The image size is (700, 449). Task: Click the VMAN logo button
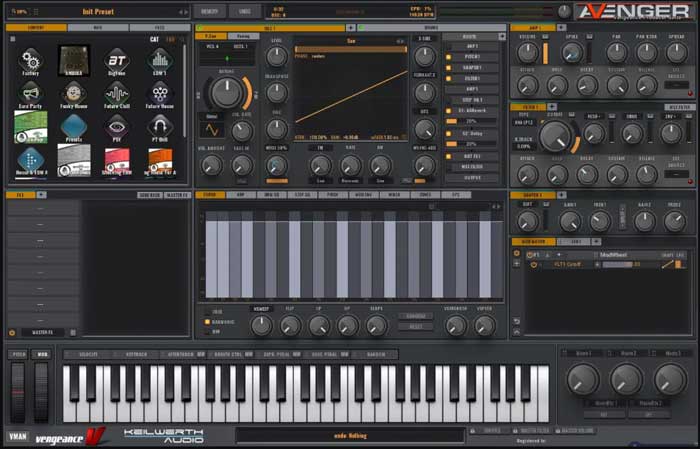click(x=18, y=436)
